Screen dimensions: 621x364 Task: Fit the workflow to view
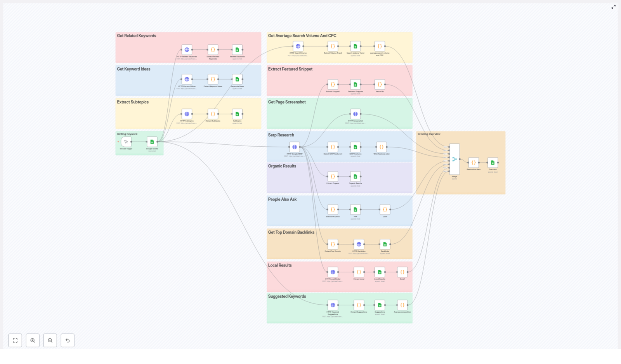point(15,340)
